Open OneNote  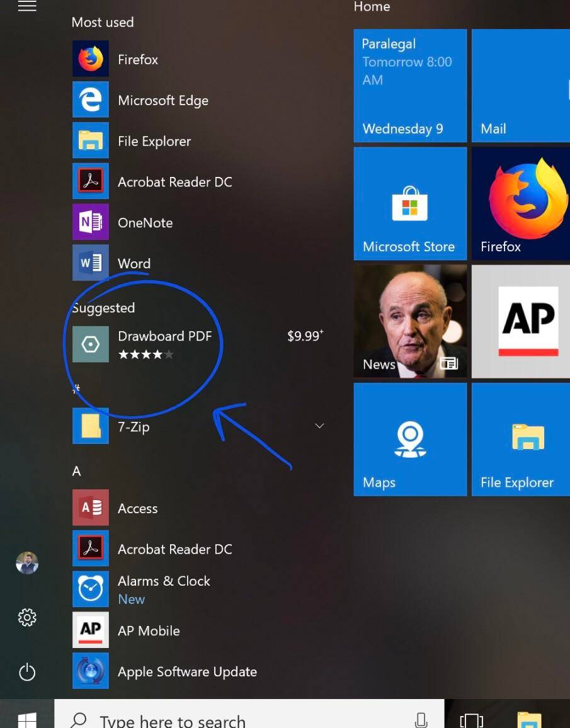click(x=145, y=222)
